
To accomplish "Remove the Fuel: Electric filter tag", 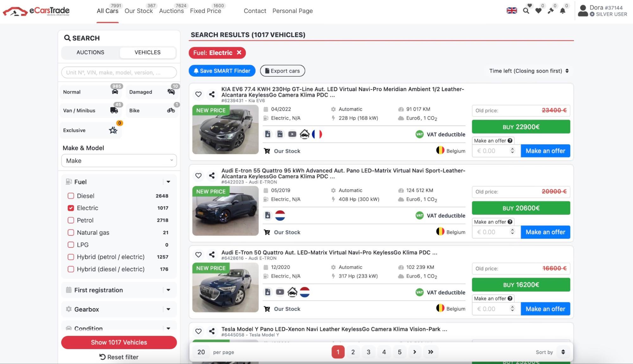I will tap(239, 53).
